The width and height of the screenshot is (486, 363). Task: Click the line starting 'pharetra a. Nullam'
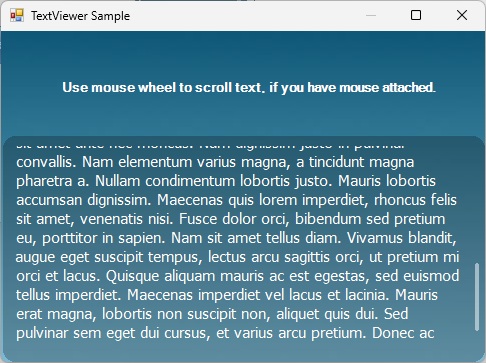click(x=226, y=181)
